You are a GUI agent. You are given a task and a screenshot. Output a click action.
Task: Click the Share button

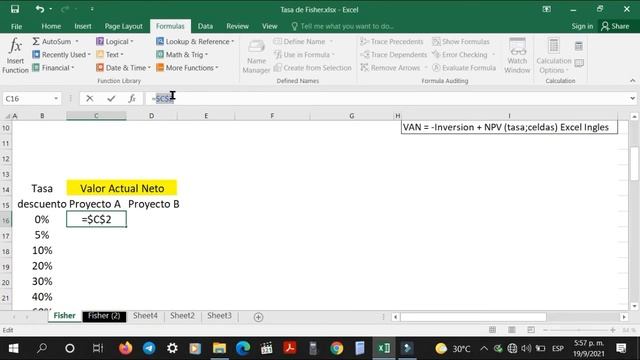click(x=616, y=26)
